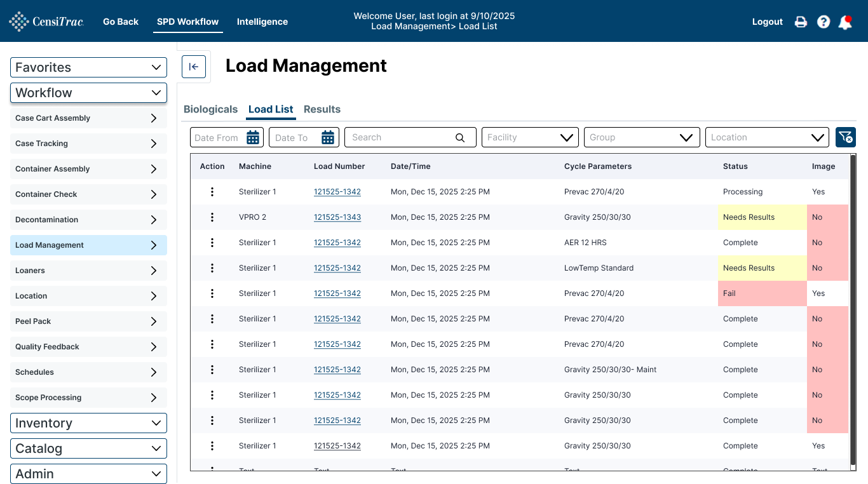Viewport: 868px width, 484px height.
Task: Open the Date From calendar picker
Action: [x=253, y=137]
